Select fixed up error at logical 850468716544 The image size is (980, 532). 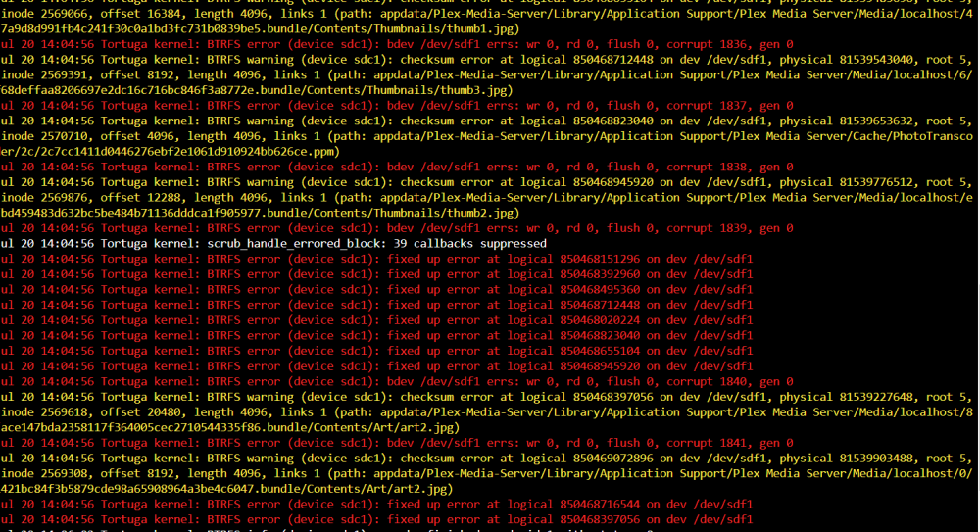coord(377,504)
